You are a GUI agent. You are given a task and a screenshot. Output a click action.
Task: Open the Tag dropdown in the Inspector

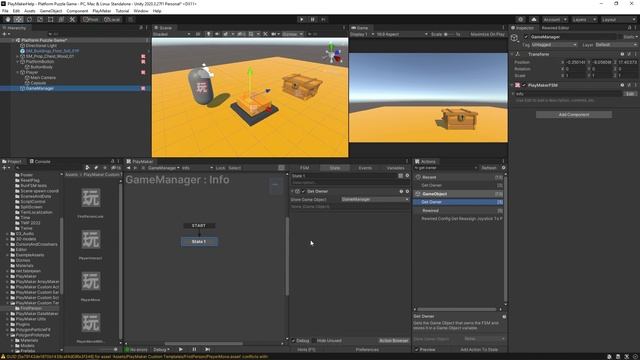(x=554, y=44)
